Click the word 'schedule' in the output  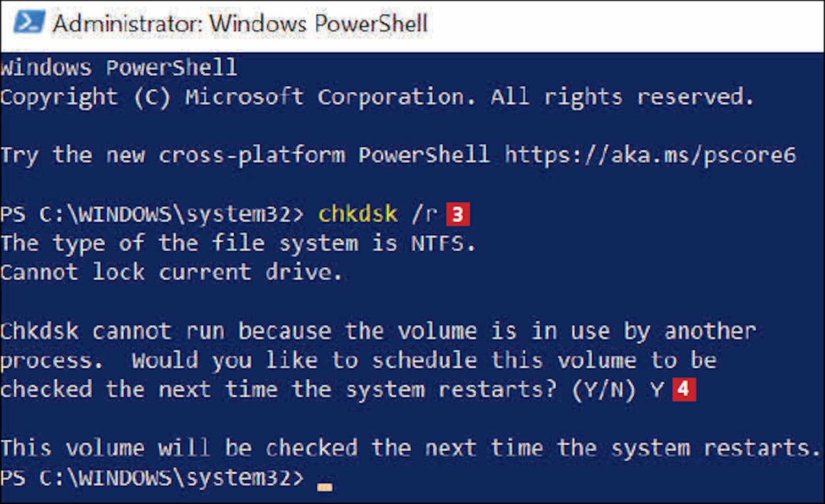(424, 361)
